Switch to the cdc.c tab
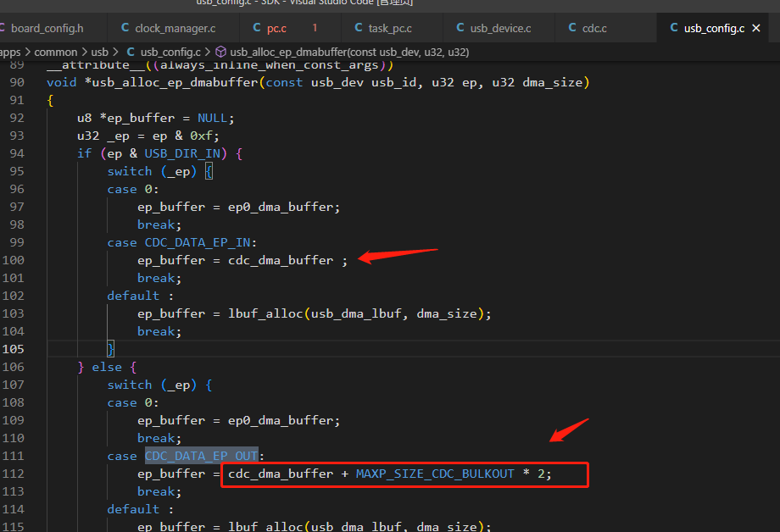The image size is (780, 532). point(606,28)
